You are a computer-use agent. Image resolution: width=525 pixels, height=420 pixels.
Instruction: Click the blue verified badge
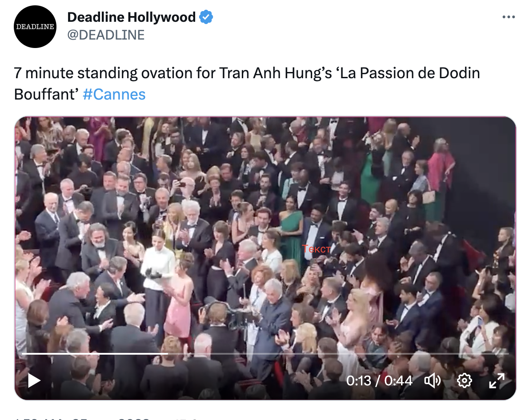[x=206, y=17]
